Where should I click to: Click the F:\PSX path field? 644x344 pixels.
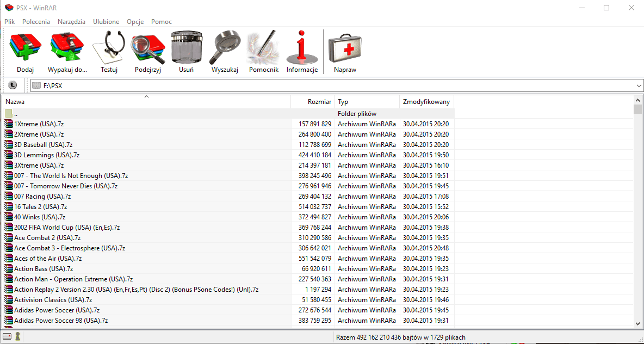tap(333, 86)
